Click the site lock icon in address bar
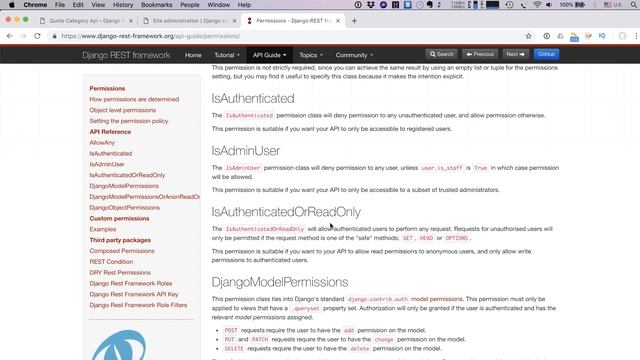 coord(54,36)
